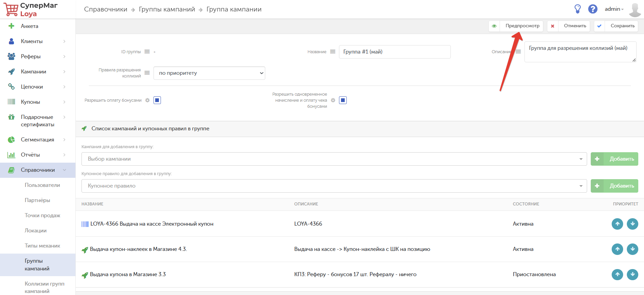Open the collision rule dropdown по приоритету

pyautogui.click(x=209, y=73)
